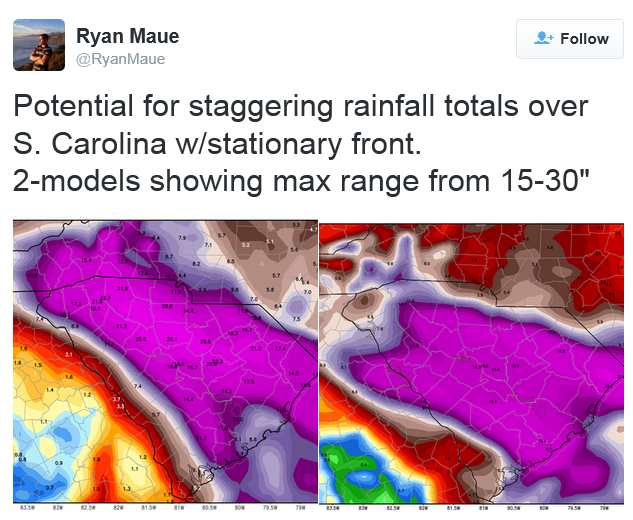Open the @RyanMaue handle link
This screenshot has height=520, width=633.
(121, 59)
